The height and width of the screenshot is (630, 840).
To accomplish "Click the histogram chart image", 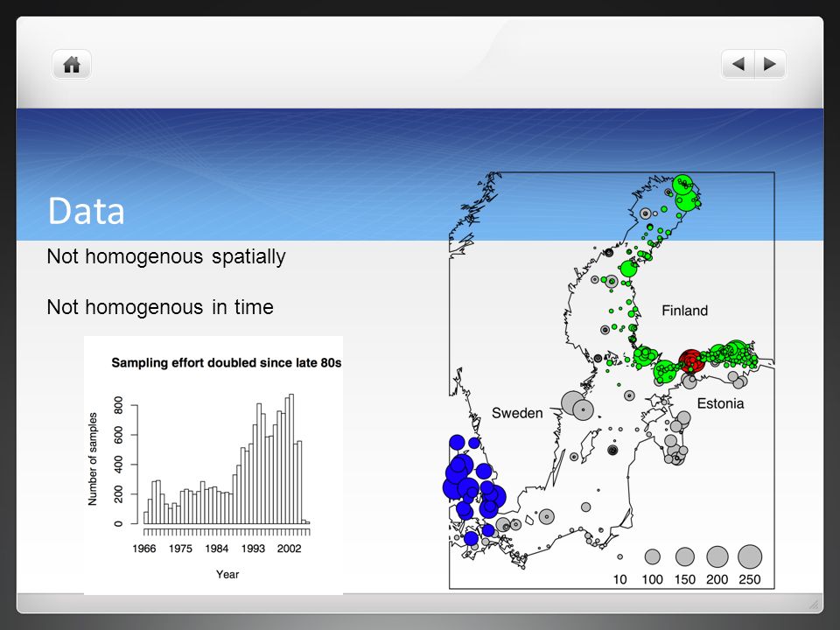I will pyautogui.click(x=213, y=465).
